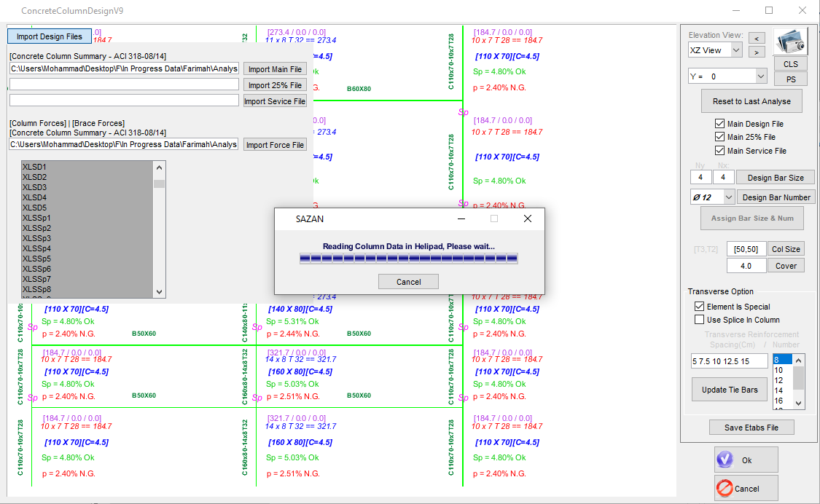The image size is (820, 504).
Task: Click the next elevation arrow button
Action: pyautogui.click(x=756, y=52)
